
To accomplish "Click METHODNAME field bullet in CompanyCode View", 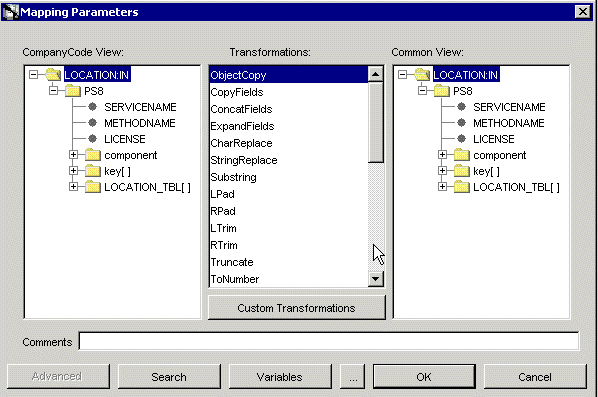I will pos(92,123).
